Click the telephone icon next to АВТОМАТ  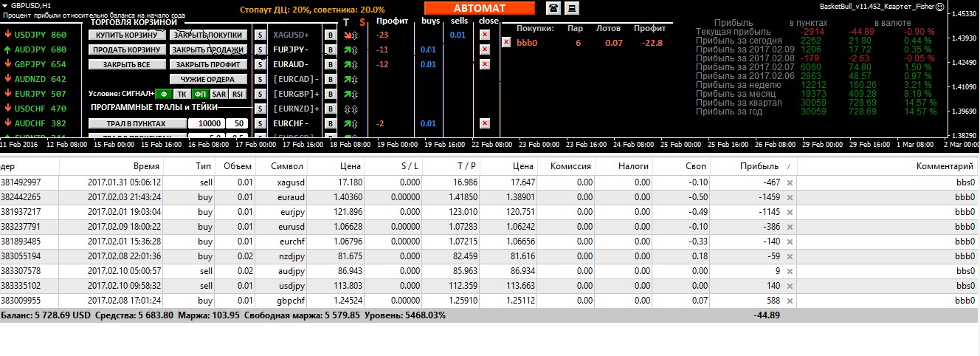[553, 8]
